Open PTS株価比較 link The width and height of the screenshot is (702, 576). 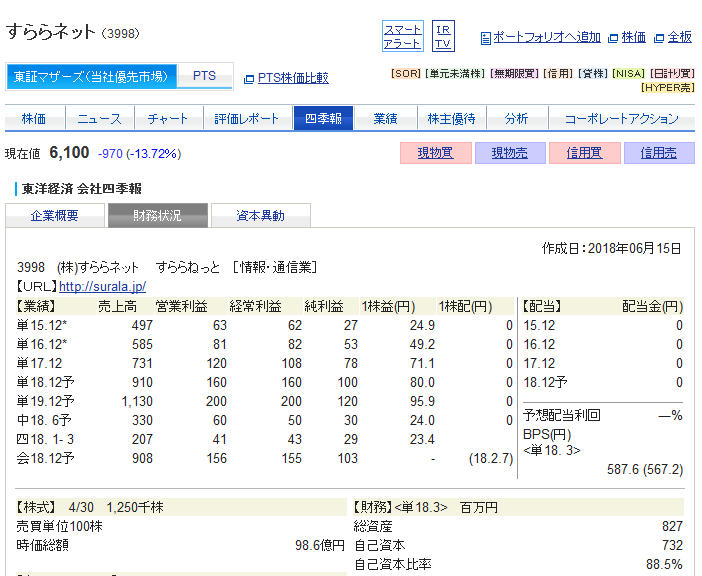click(292, 77)
